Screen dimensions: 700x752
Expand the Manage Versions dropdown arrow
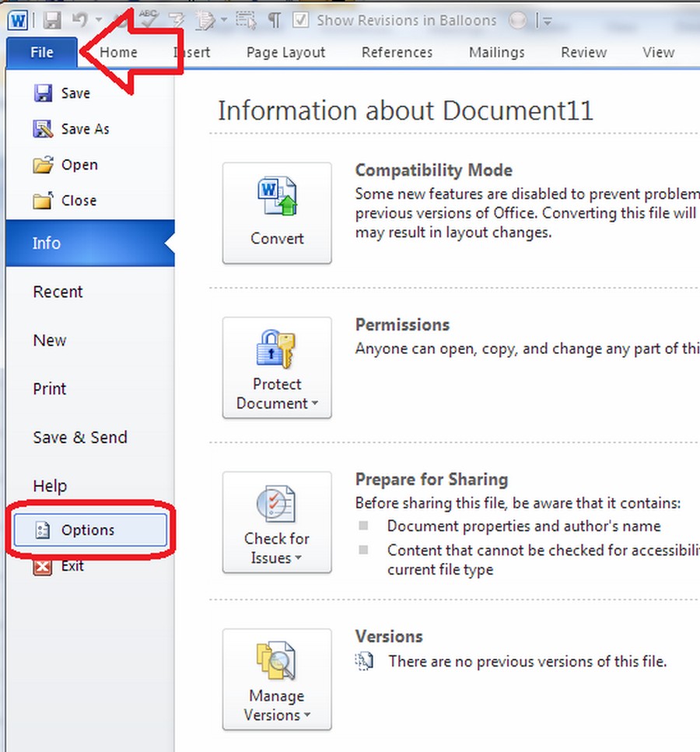tap(307, 715)
